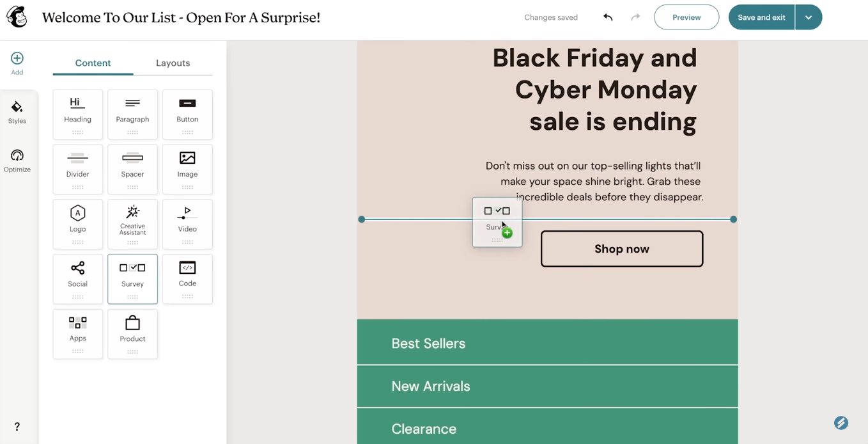This screenshot has height=444, width=868.
Task: Choose the Creative Assistant block
Action: 133,223
